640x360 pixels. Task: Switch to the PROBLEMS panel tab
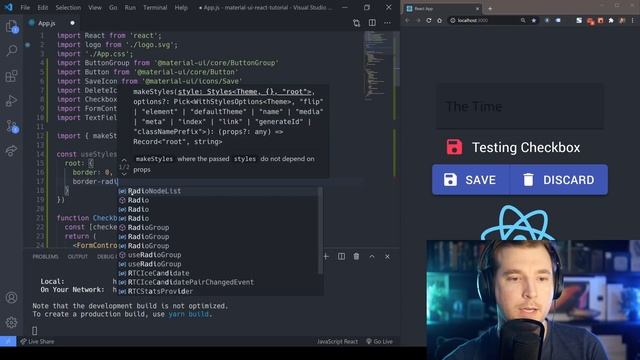[x=45, y=256]
